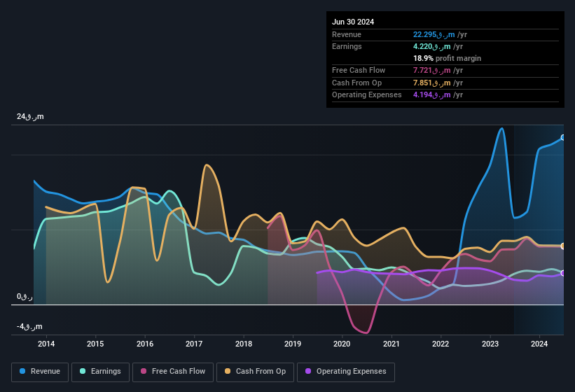Click the 2024 x-axis label
Viewport: 575px width, 392px height.
pos(539,344)
